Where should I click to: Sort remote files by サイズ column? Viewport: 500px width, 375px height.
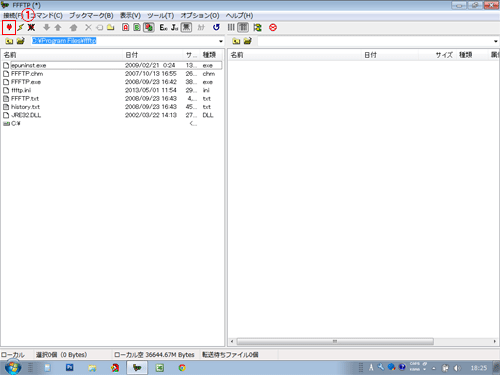point(437,55)
